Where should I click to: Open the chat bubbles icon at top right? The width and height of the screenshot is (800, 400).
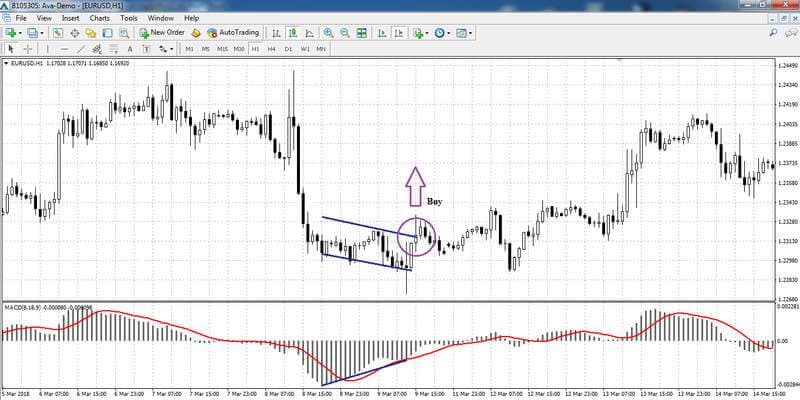[790, 33]
